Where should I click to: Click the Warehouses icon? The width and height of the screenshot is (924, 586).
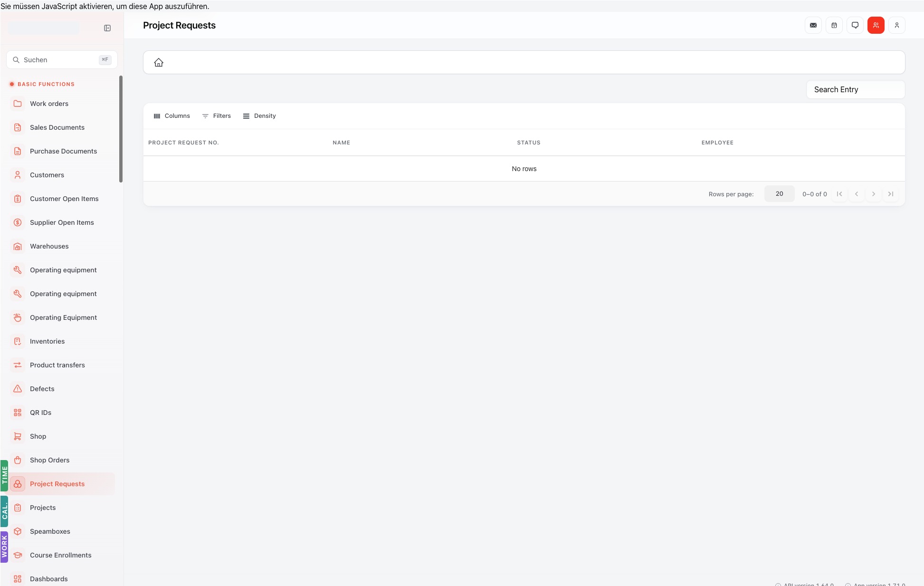click(x=18, y=246)
